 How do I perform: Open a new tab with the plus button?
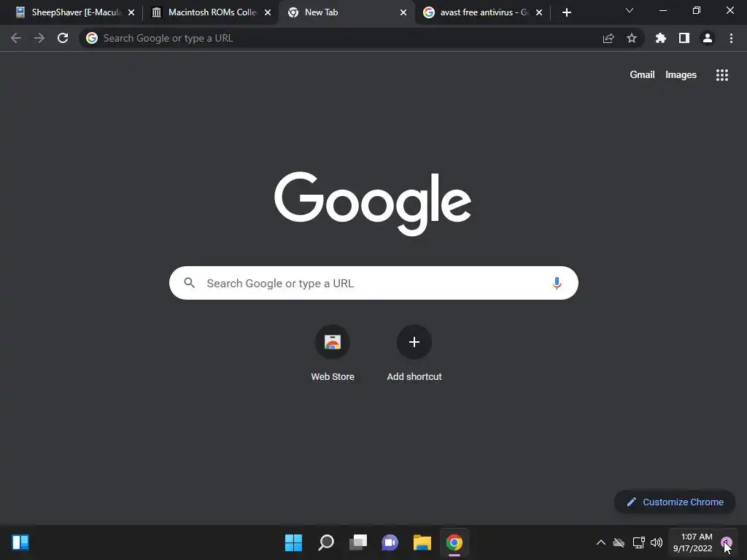(566, 12)
